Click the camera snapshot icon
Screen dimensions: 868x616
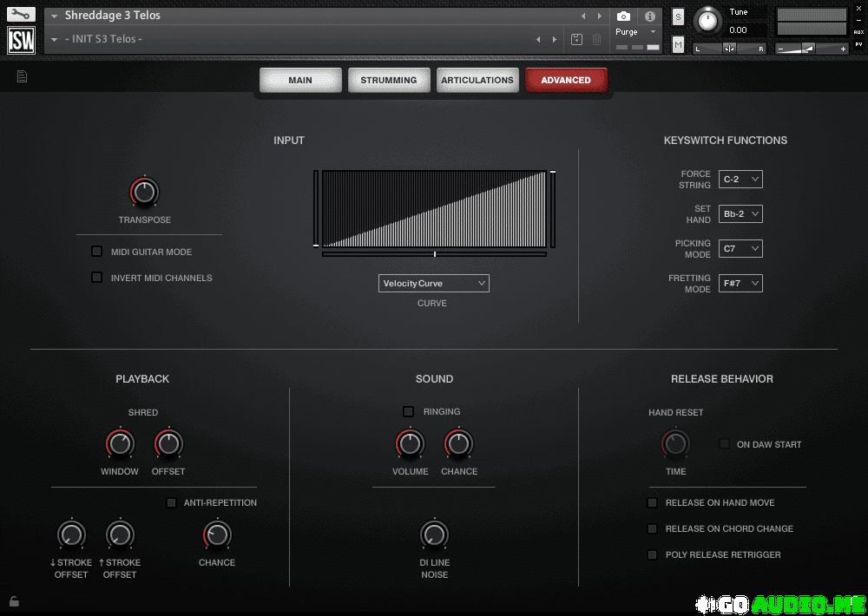[623, 16]
